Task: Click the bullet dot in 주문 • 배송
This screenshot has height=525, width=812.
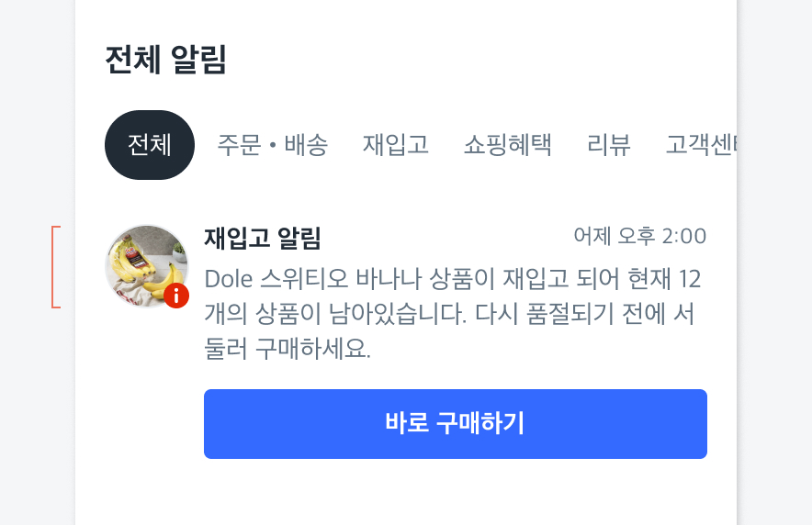Action: coord(273,146)
